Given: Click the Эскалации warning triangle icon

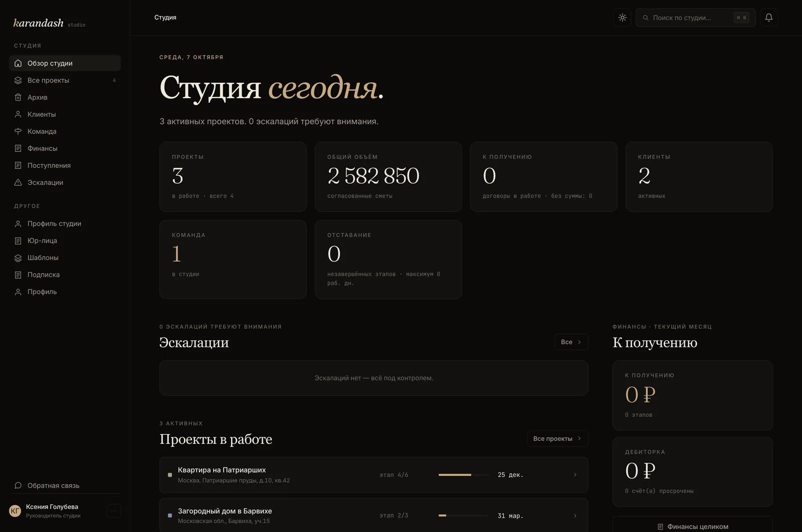Looking at the screenshot, I should 18,182.
